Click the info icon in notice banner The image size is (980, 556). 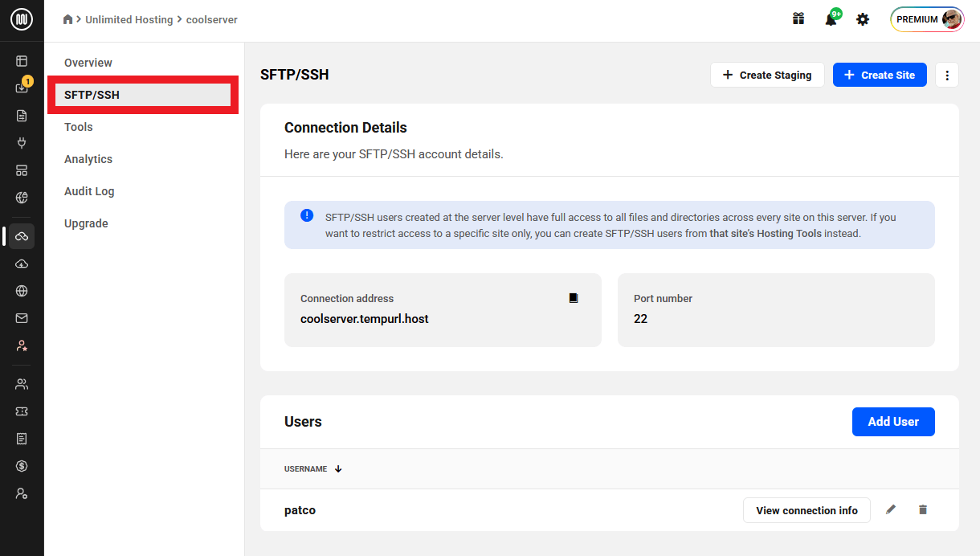(307, 215)
